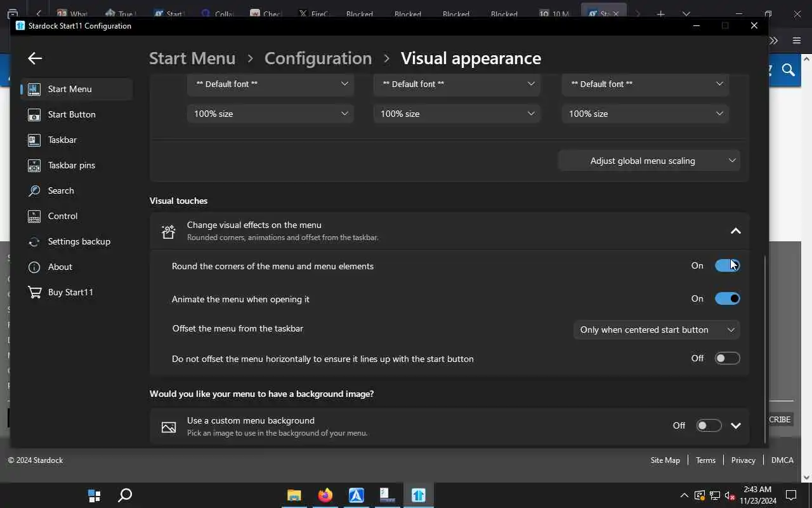Open the middle 100% size dropdown

pyautogui.click(x=457, y=114)
